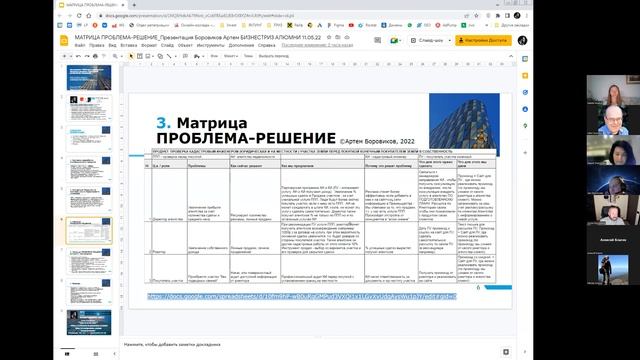Expand the side panel arrow
The height and width of the screenshot is (360, 640).
[525, 351]
